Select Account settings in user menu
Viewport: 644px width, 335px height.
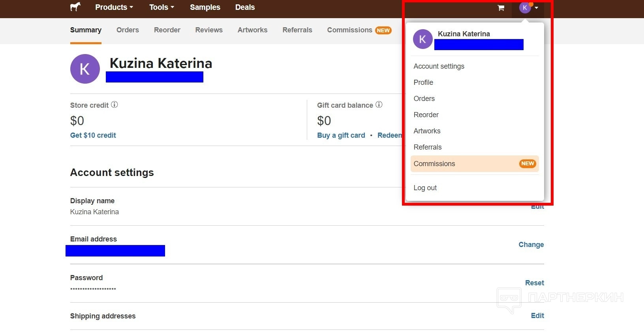(x=439, y=66)
